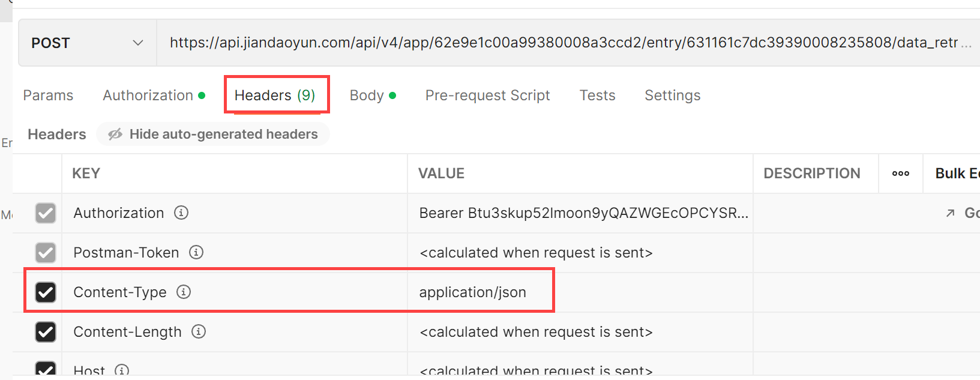Click Hide auto-generated headers button

coord(223,134)
